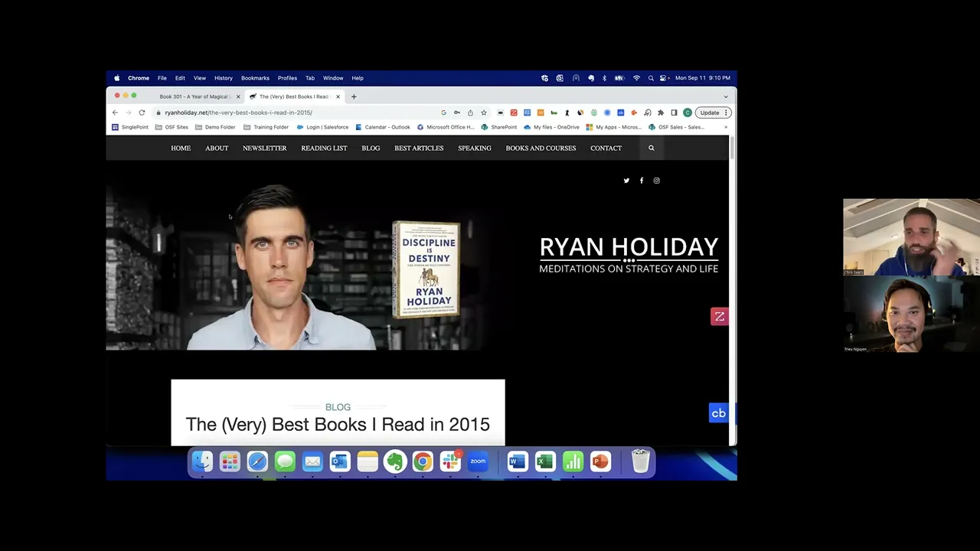Open Login | Salesforce bookmark

pyautogui.click(x=323, y=127)
